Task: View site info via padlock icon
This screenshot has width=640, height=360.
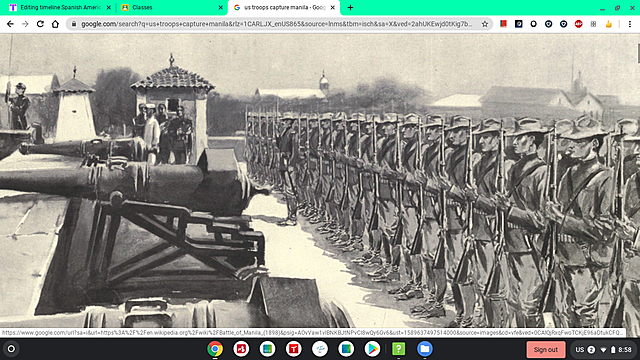Action: point(74,24)
